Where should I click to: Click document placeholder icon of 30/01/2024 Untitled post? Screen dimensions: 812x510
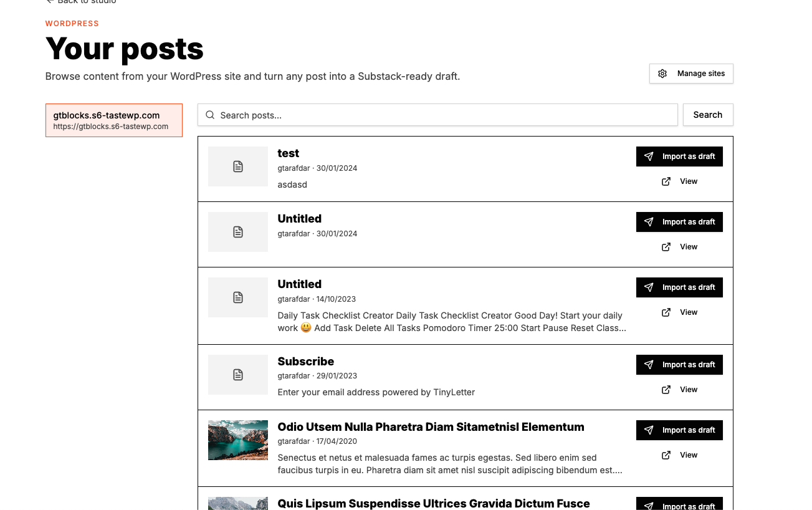[x=238, y=232]
